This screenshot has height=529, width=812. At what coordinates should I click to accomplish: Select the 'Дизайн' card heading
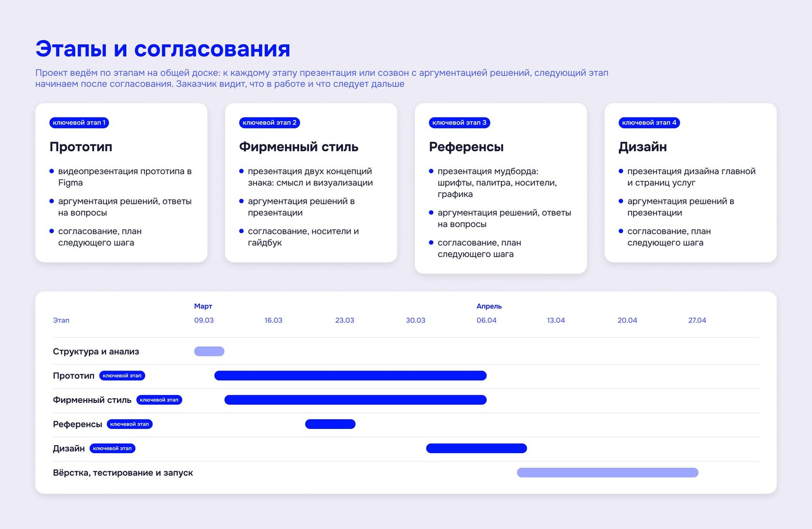[643, 147]
